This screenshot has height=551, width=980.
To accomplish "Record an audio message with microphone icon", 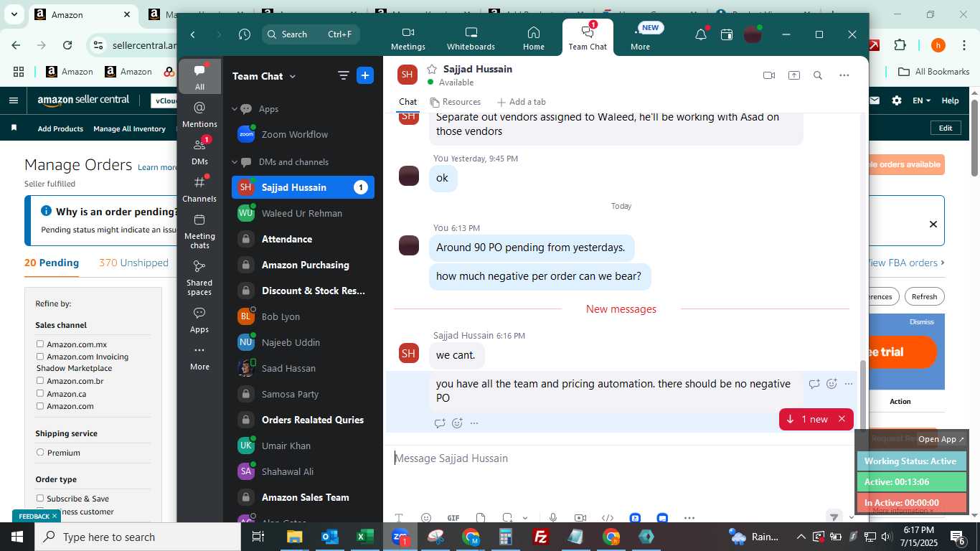I will click(x=553, y=517).
